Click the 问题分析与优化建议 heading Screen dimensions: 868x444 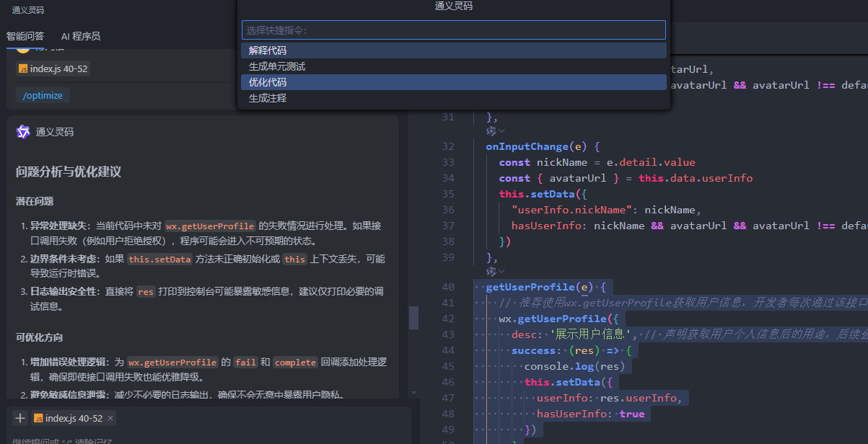(69, 172)
